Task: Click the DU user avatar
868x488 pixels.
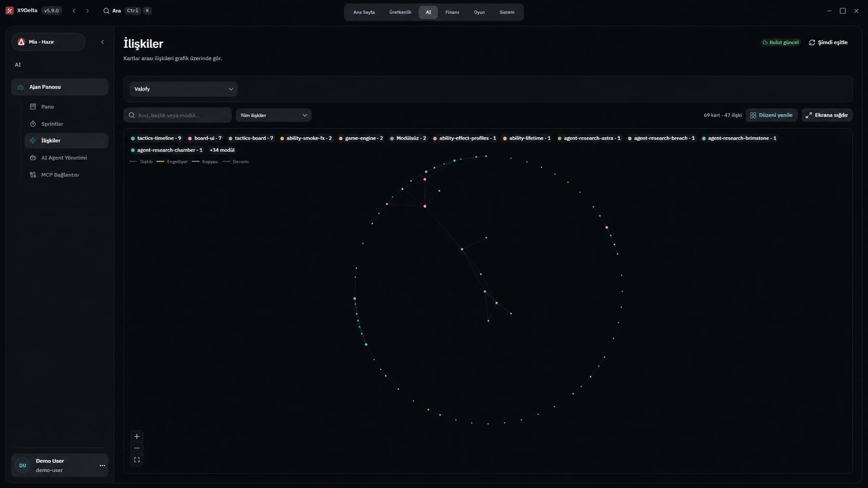Action: (x=23, y=466)
